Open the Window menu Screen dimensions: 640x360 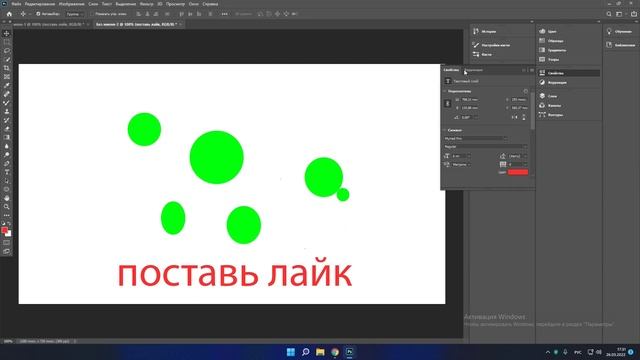pos(193,4)
